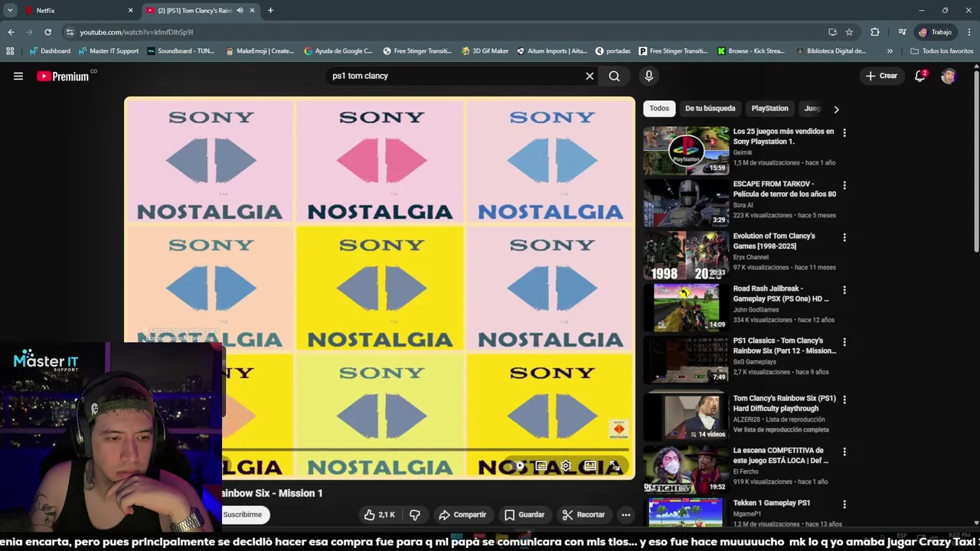The height and width of the screenshot is (551, 980).
Task: Install app icon in address bar
Action: pyautogui.click(x=832, y=32)
